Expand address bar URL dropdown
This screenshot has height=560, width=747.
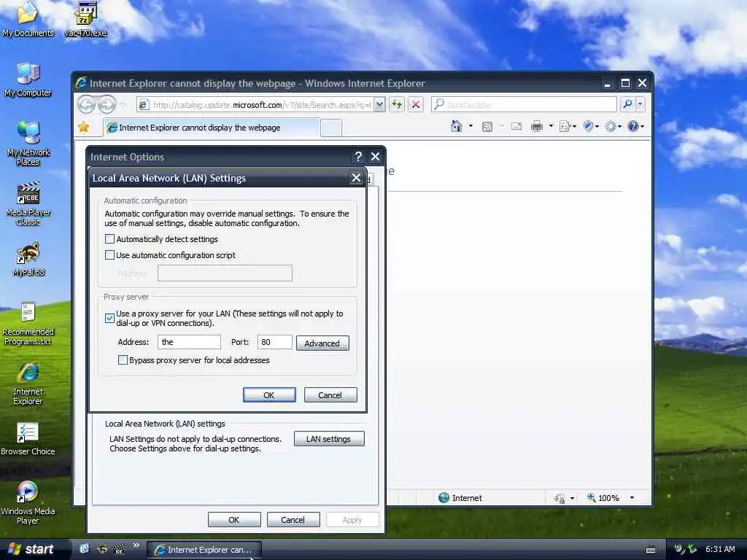[x=379, y=104]
